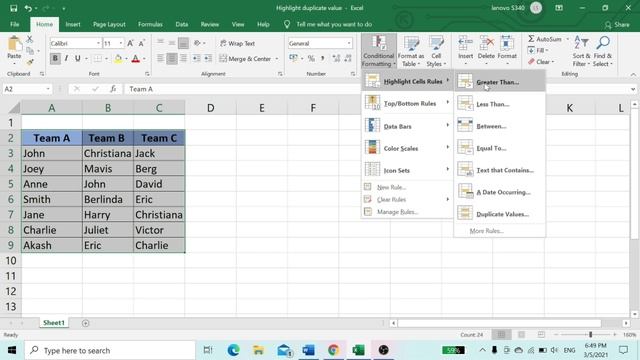Toggle Italic formatting

click(x=66, y=58)
